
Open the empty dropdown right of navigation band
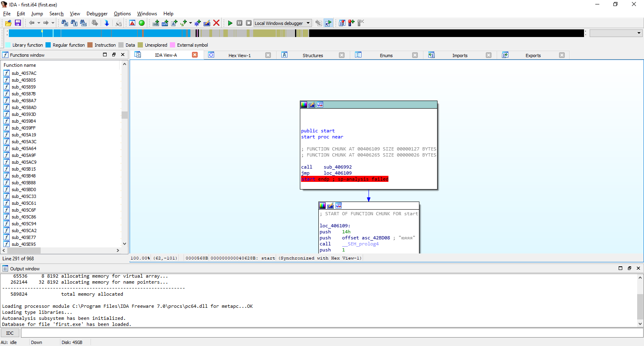(x=615, y=33)
